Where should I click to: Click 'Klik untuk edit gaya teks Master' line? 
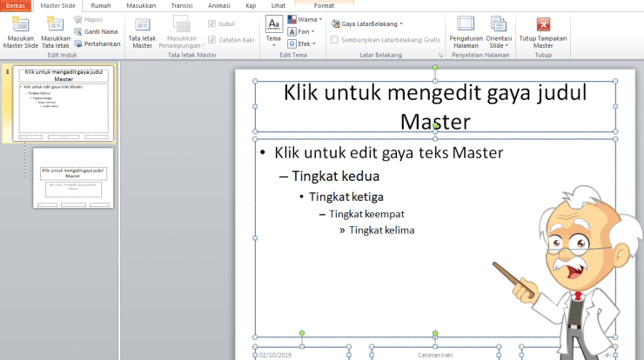click(388, 153)
